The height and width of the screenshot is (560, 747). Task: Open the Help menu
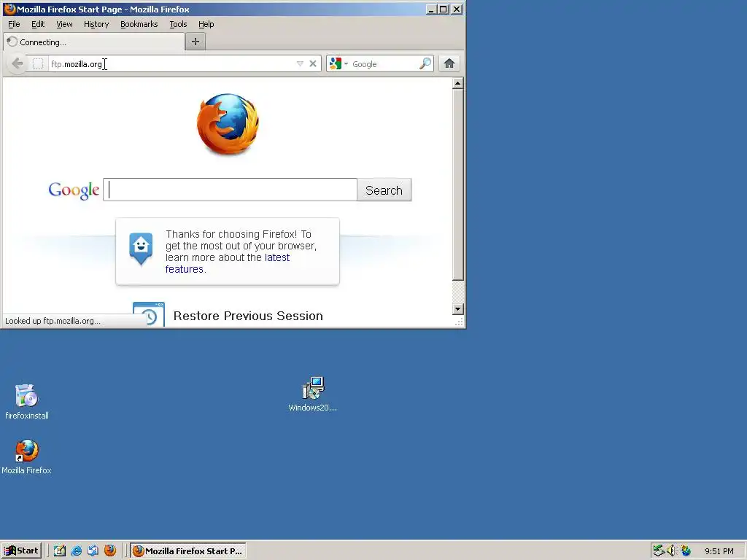(x=206, y=24)
